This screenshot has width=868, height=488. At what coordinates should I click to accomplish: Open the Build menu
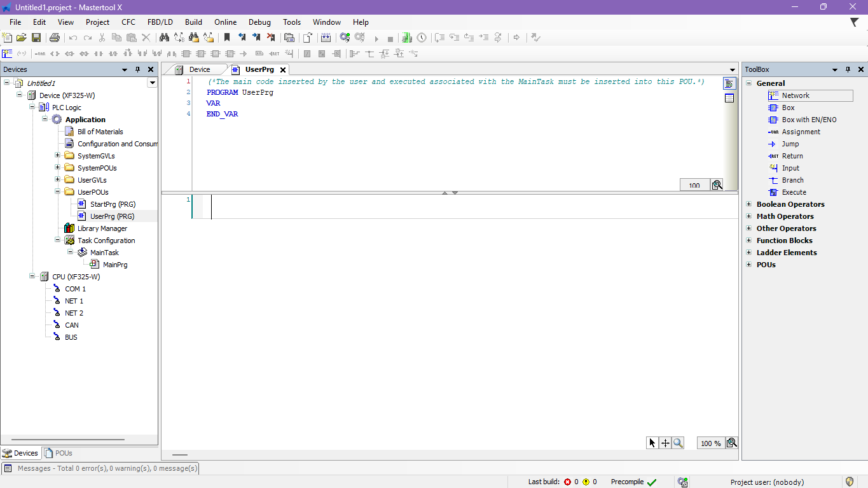pyautogui.click(x=193, y=22)
